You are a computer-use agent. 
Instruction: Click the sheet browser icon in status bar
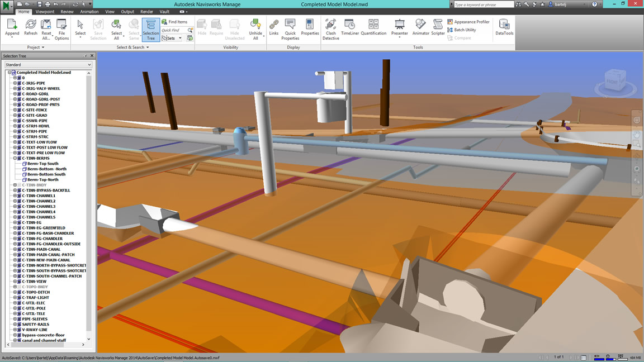click(583, 358)
